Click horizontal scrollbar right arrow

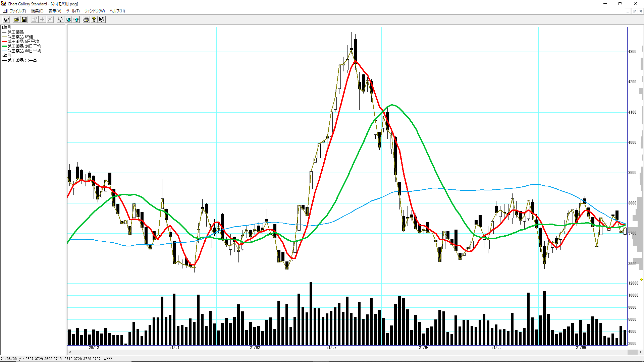pyautogui.click(x=641, y=352)
